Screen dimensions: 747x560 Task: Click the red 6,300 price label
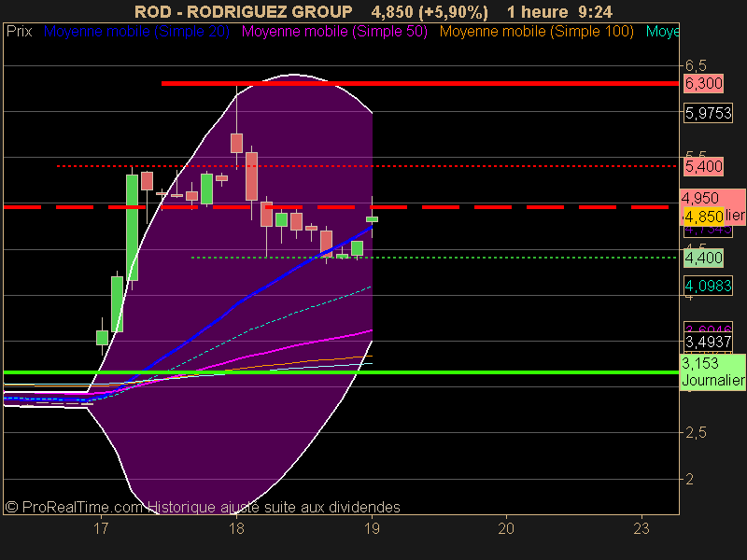704,83
